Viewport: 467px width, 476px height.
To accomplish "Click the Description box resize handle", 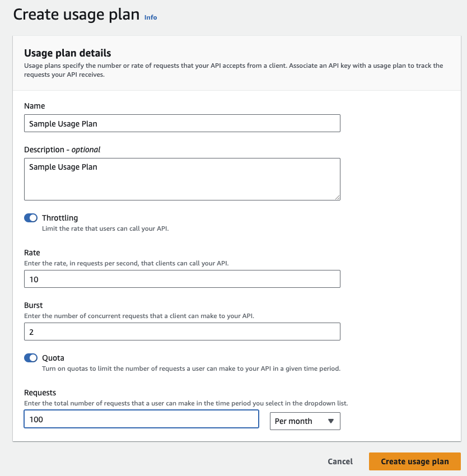I will point(337,197).
